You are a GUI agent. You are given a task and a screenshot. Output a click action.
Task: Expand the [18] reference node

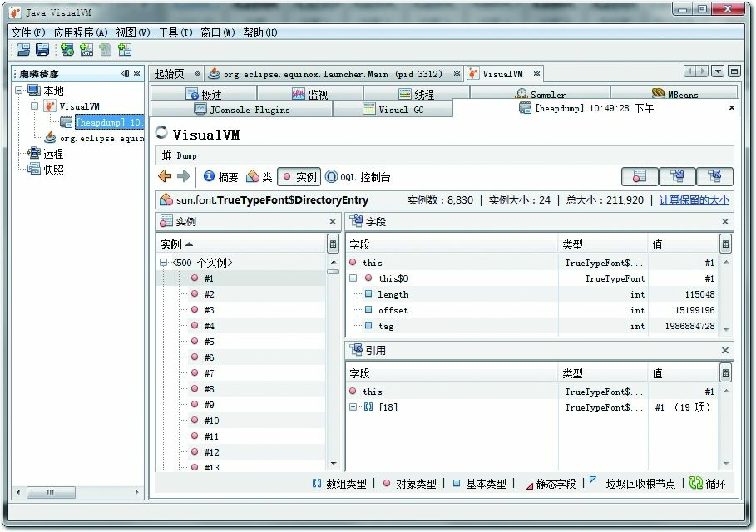pos(353,406)
